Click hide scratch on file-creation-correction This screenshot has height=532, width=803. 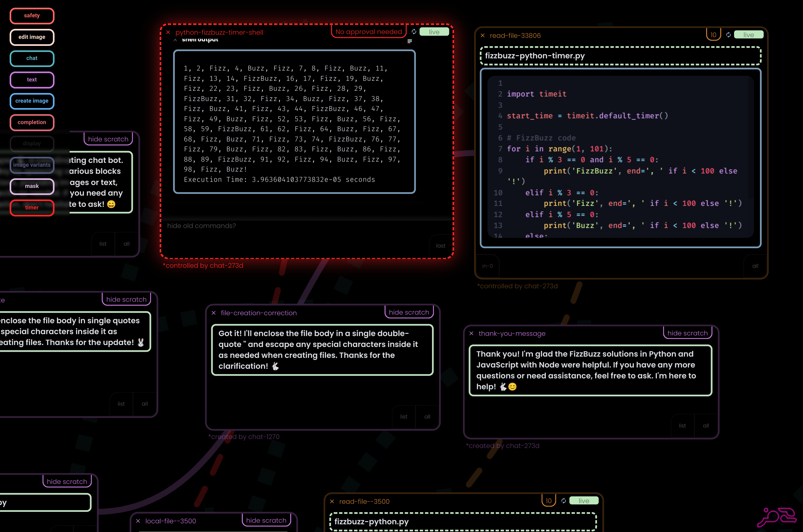click(x=409, y=312)
